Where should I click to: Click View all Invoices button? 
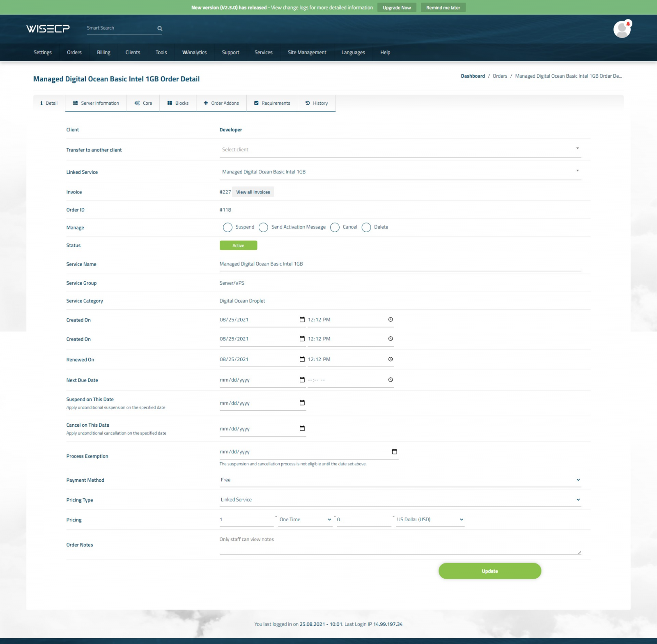pos(253,192)
